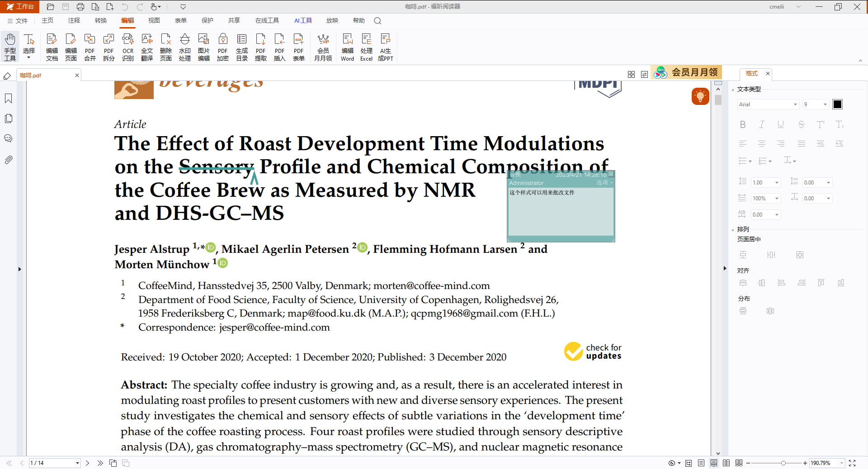Run OCR recognition tool
868x469 pixels.
click(x=128, y=47)
